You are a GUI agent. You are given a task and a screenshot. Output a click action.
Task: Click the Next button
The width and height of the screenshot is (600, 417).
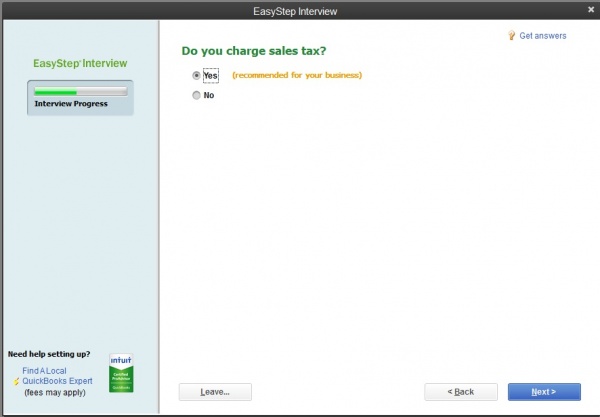544,392
